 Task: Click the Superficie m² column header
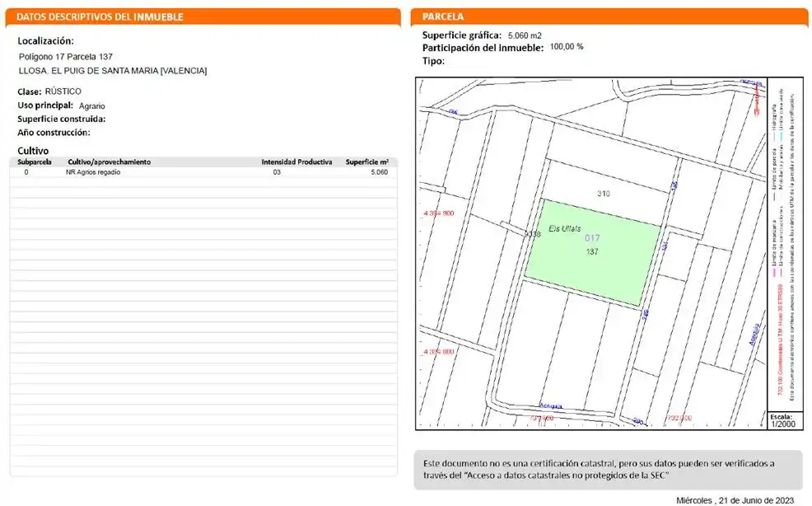[x=367, y=162]
